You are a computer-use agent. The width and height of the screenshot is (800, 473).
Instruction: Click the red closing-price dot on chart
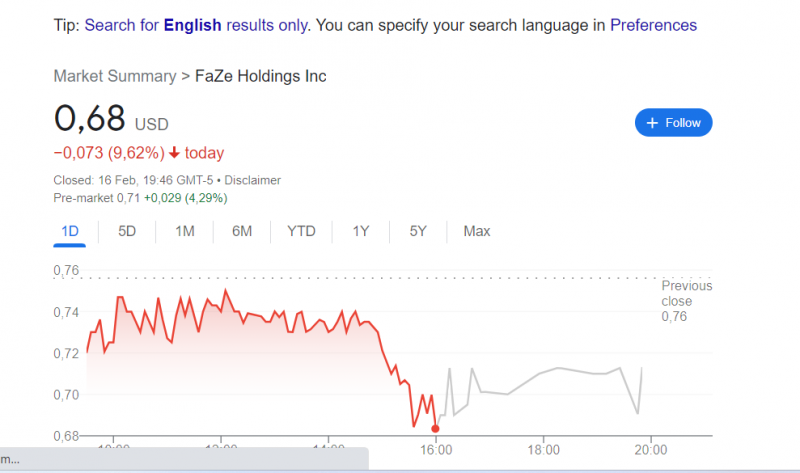tap(435, 429)
